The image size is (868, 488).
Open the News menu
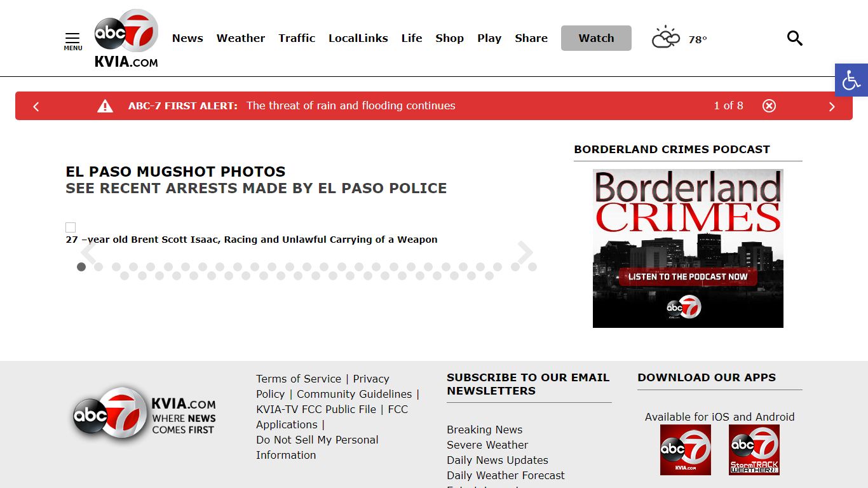point(187,38)
